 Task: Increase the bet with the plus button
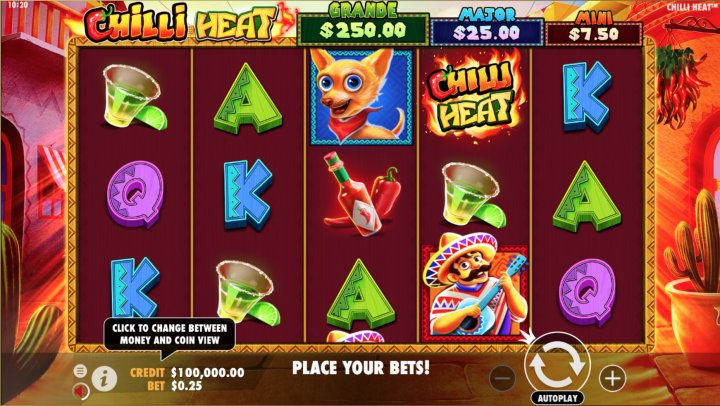pos(613,378)
